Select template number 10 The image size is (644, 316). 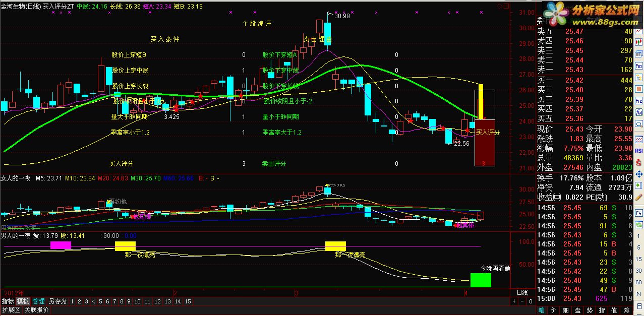[x=137, y=301]
